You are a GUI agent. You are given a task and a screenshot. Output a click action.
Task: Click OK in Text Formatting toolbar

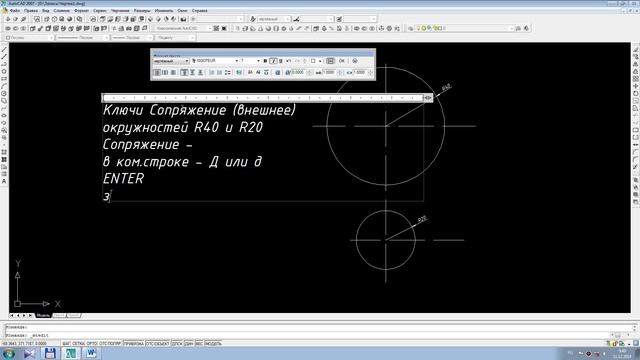pos(342,61)
